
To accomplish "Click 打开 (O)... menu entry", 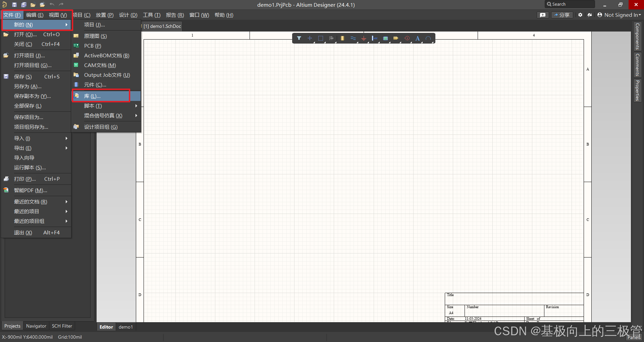I will pos(36,34).
